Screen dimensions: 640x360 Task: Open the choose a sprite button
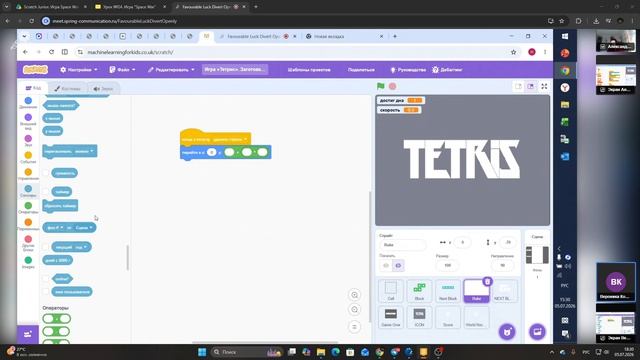[507, 332]
